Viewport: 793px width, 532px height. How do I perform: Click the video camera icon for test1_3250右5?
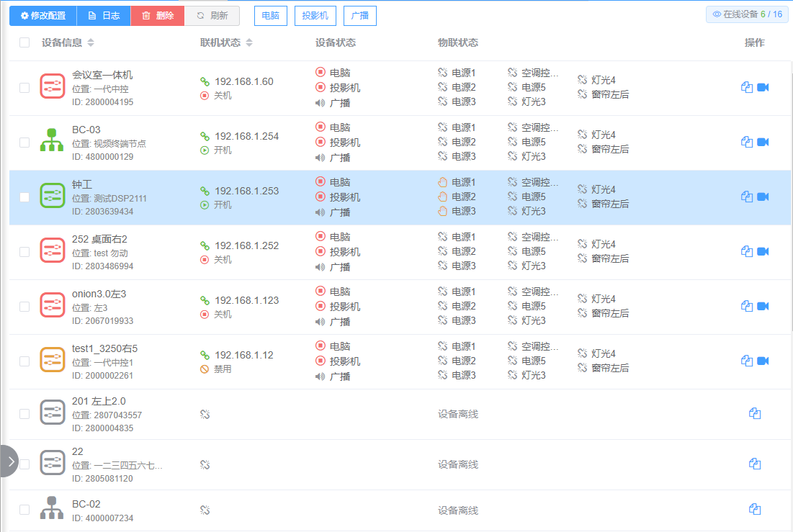(763, 361)
